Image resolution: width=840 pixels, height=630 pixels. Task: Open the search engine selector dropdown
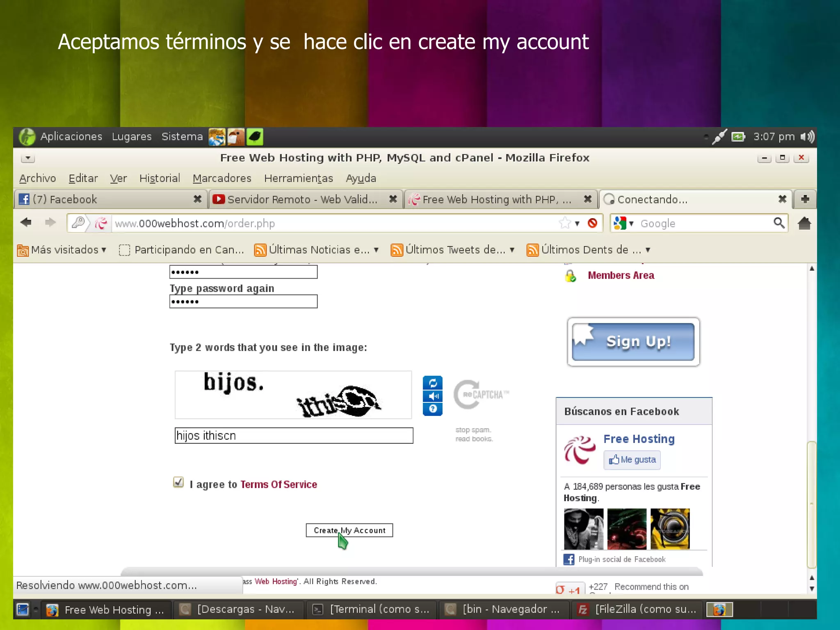click(631, 224)
